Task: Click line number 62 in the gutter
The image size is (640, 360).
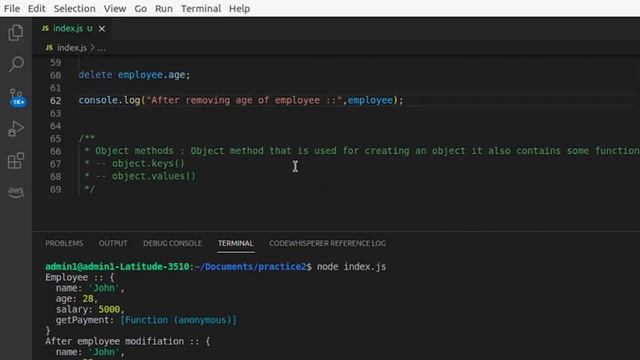Action: pos(56,100)
